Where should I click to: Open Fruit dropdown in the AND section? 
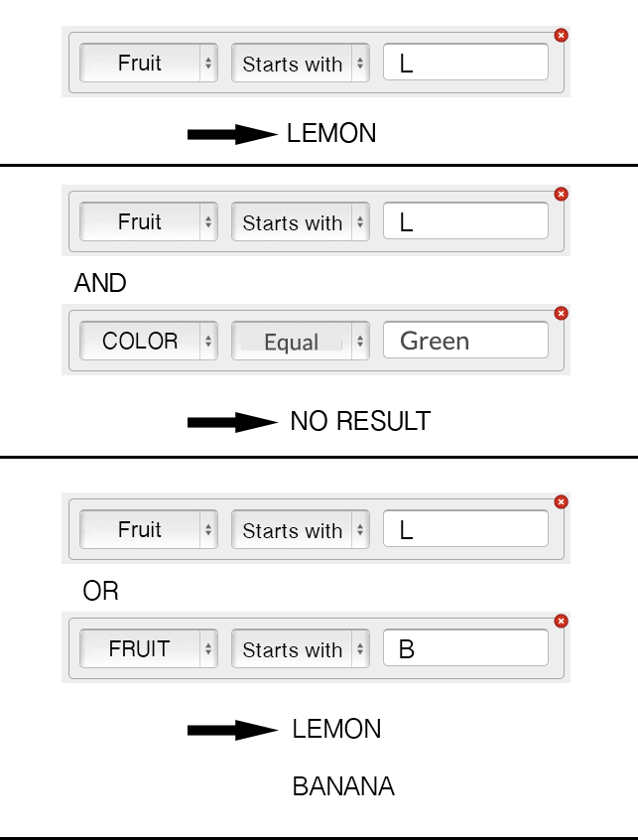(149, 221)
